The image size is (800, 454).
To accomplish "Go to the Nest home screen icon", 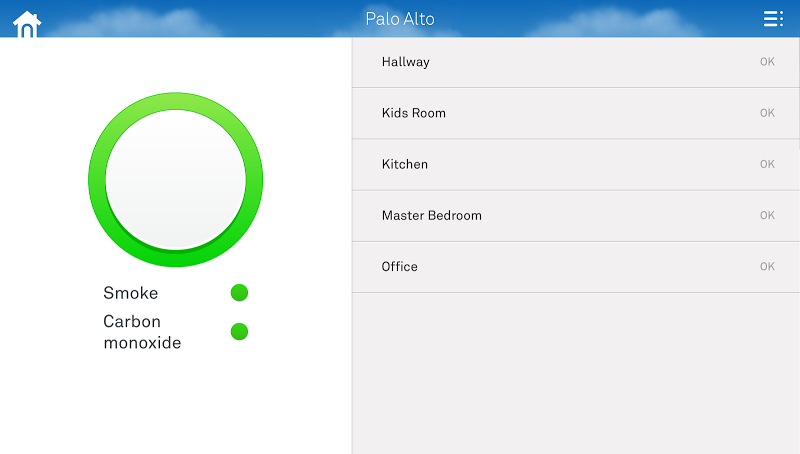I will (x=27, y=24).
